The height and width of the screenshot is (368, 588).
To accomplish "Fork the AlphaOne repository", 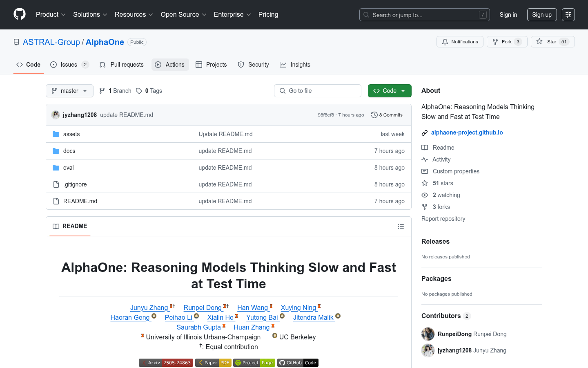I will pos(506,42).
